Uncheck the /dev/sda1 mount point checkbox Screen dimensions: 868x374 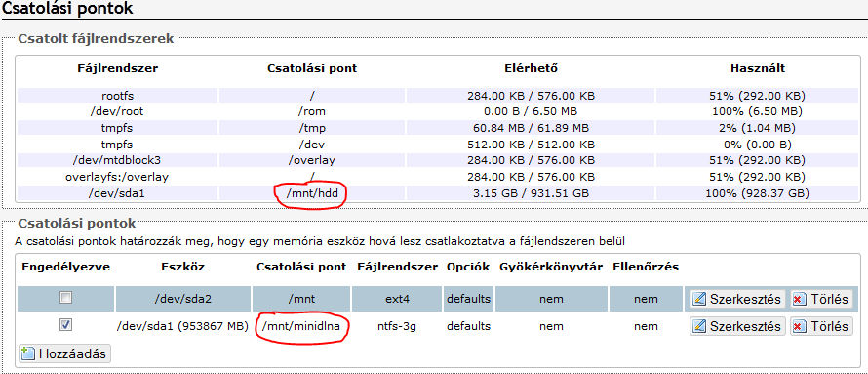[x=66, y=325]
